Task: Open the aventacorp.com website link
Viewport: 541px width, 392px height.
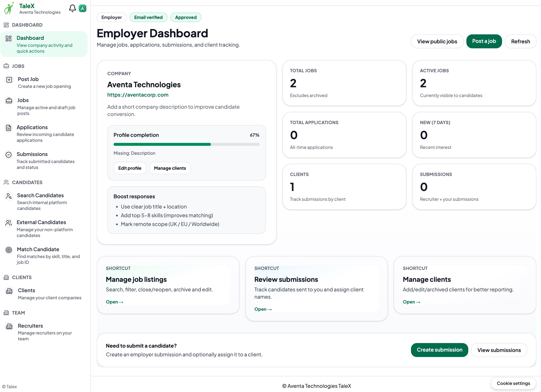Action: 138,95
